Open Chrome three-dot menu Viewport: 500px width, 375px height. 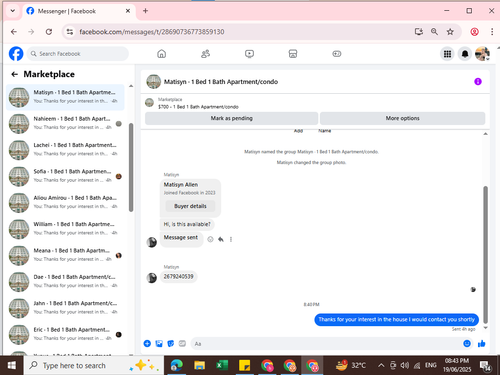[492, 32]
